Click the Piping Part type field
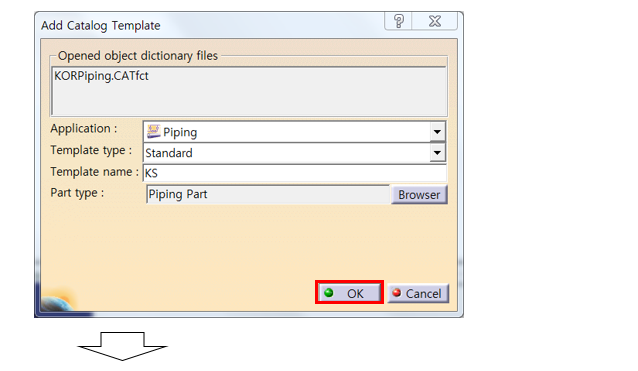The image size is (638, 371). [268, 194]
